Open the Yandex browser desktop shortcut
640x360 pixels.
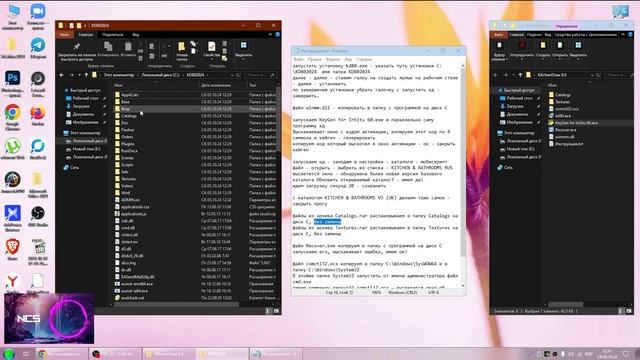point(13,282)
